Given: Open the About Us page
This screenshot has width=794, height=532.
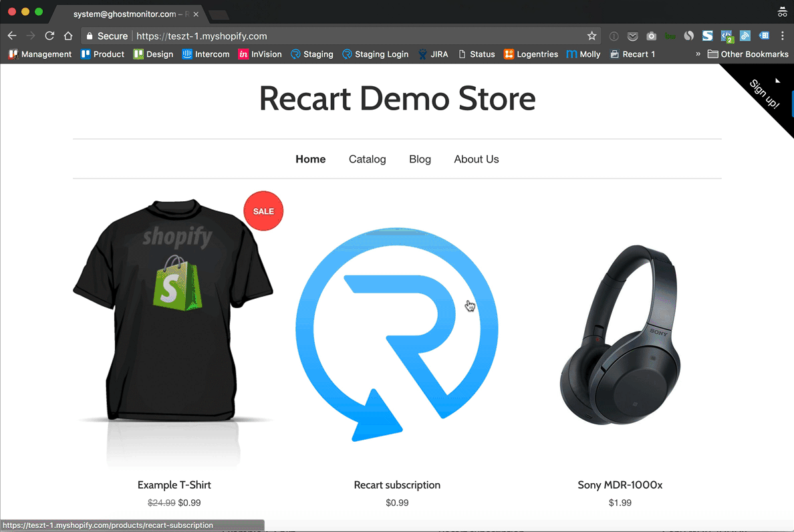Looking at the screenshot, I should click(x=476, y=159).
